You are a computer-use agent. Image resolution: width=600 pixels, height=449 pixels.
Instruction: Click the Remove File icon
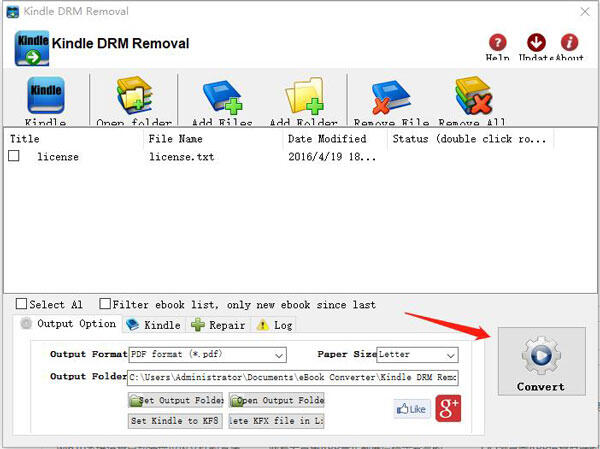click(390, 97)
